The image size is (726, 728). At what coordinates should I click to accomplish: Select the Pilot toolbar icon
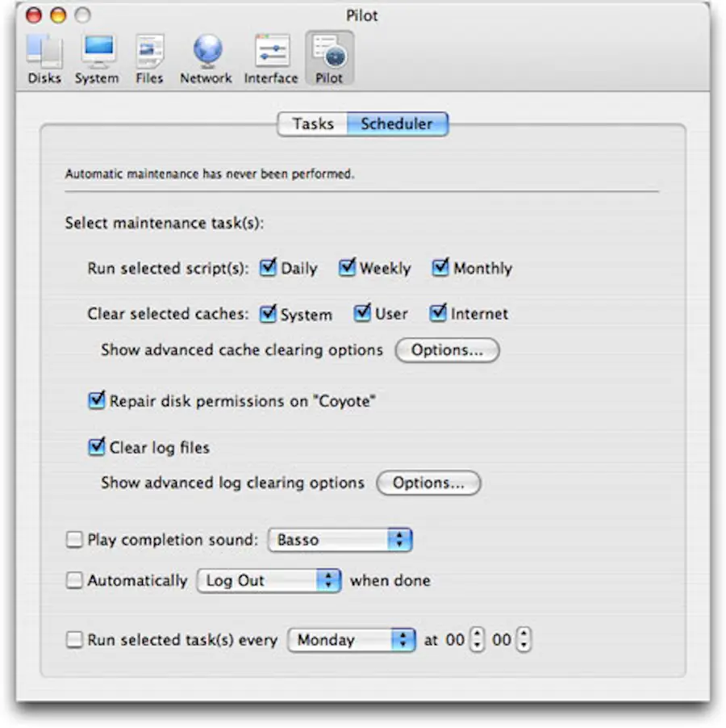pos(329,52)
